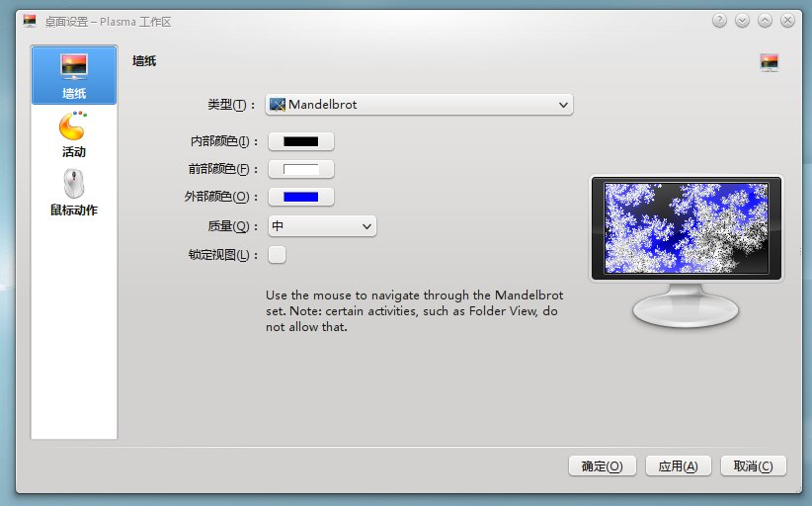812x506 pixels.
Task: Choose the 前部颜色 white color swatch
Action: (301, 169)
